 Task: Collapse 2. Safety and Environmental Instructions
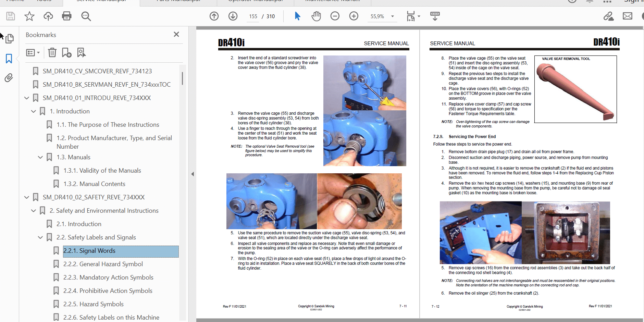tap(34, 211)
